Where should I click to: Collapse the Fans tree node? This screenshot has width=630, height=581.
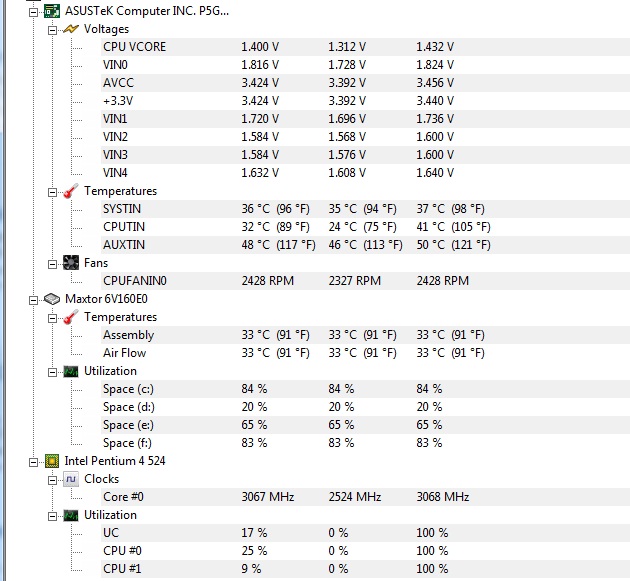pyautogui.click(x=53, y=263)
